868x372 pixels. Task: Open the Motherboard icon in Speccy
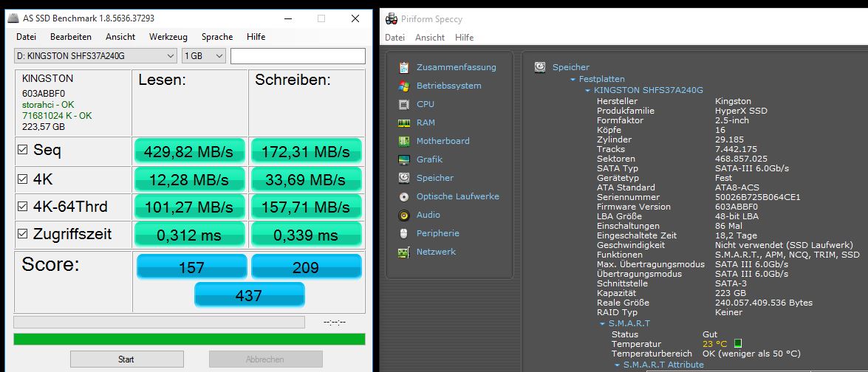pyautogui.click(x=404, y=141)
